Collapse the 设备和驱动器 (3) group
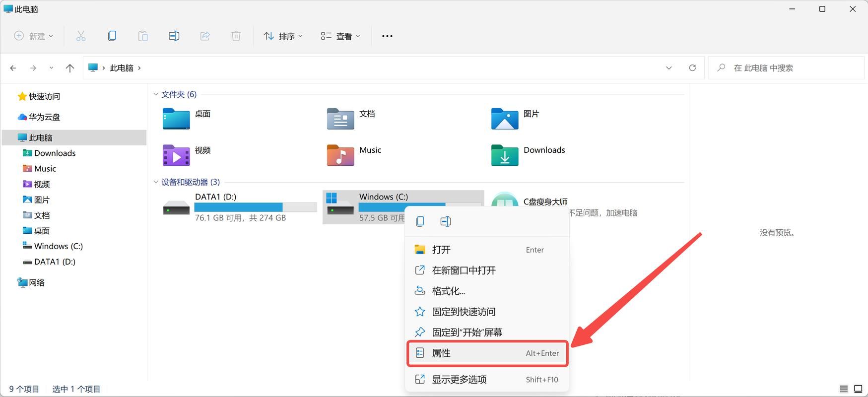This screenshot has height=397, width=868. 156,182
